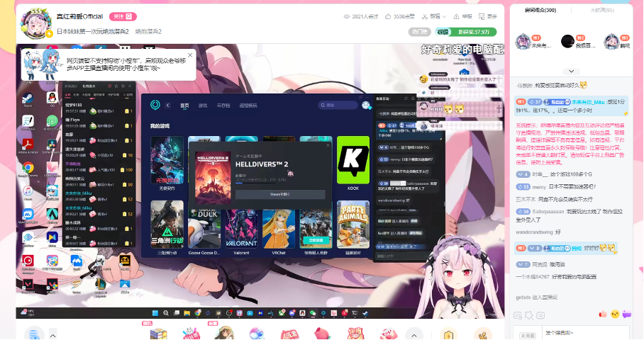Expand the 剪辑 clip dropdown
644x340 pixels.
[434, 16]
